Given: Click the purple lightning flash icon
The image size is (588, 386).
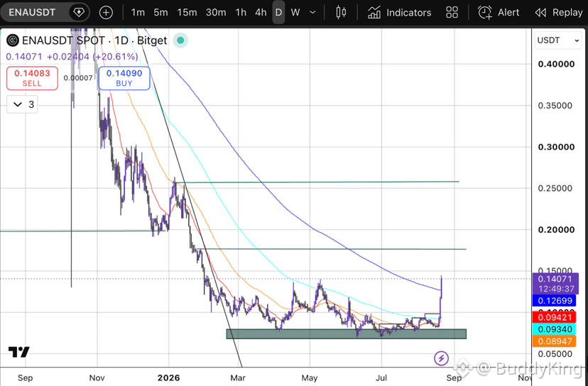Looking at the screenshot, I should [442, 358].
